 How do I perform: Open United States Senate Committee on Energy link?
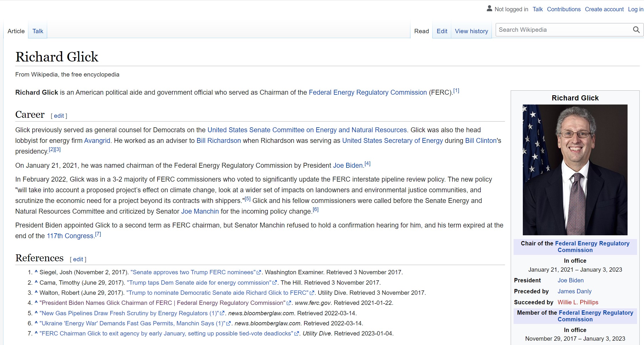coord(307,130)
